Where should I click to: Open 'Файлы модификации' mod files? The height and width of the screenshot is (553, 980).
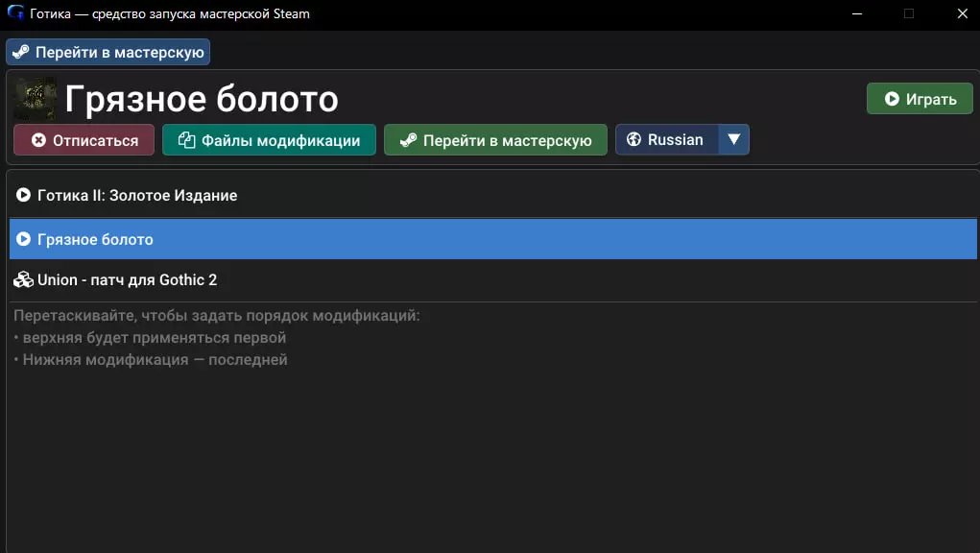click(269, 140)
